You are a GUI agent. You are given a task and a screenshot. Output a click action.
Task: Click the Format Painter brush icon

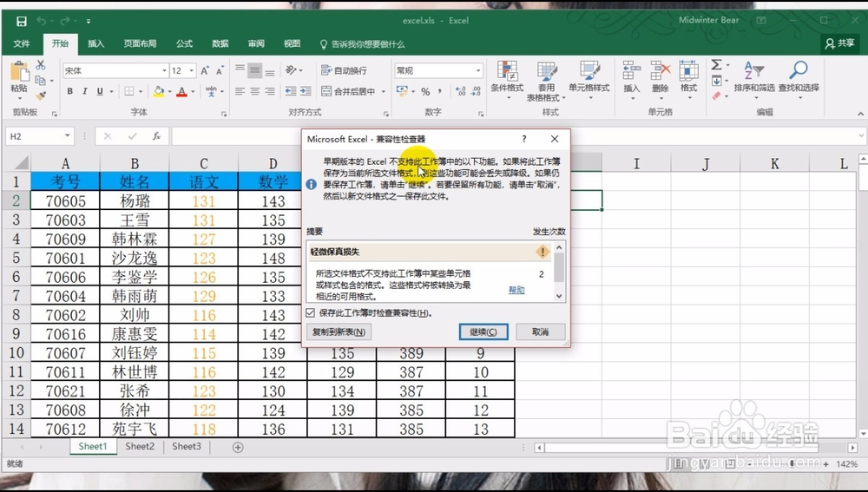[x=41, y=95]
